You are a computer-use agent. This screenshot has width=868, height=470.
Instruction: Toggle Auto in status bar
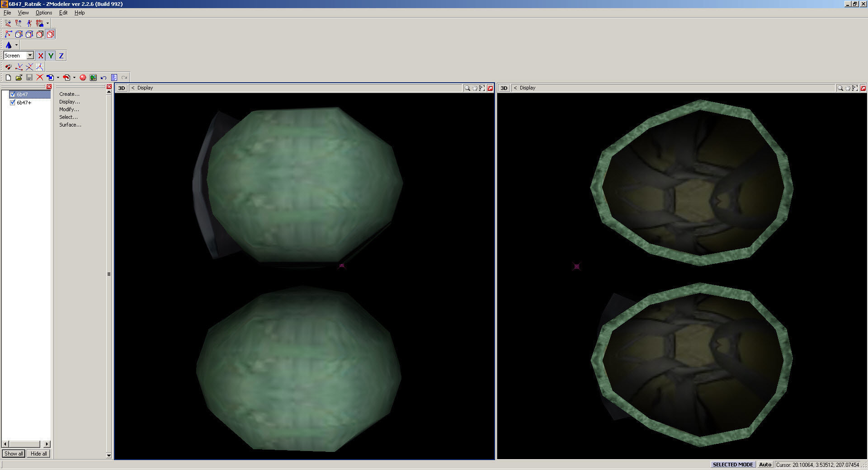pyautogui.click(x=765, y=465)
